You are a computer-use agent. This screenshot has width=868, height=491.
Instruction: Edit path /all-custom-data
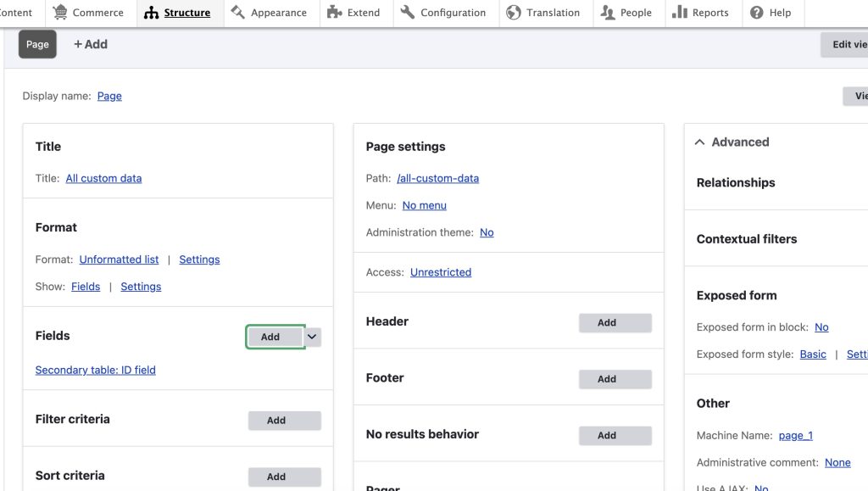click(438, 178)
